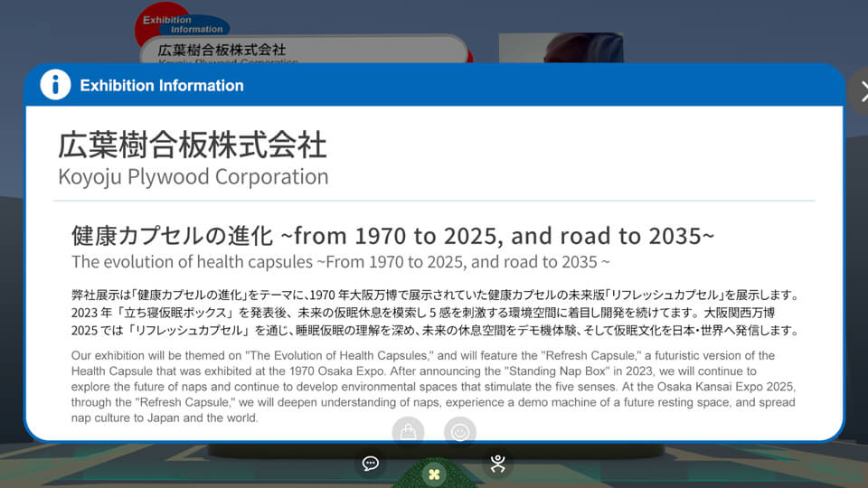Click the 広葉樹合板株式会社 label behind dialog

(222, 51)
